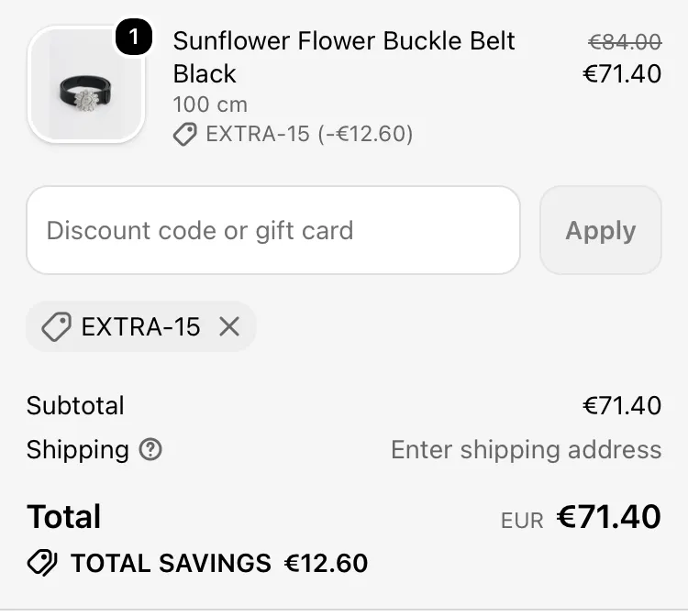Click the EUR currency label
Viewport: 688px width, 616px height.
coord(522,521)
